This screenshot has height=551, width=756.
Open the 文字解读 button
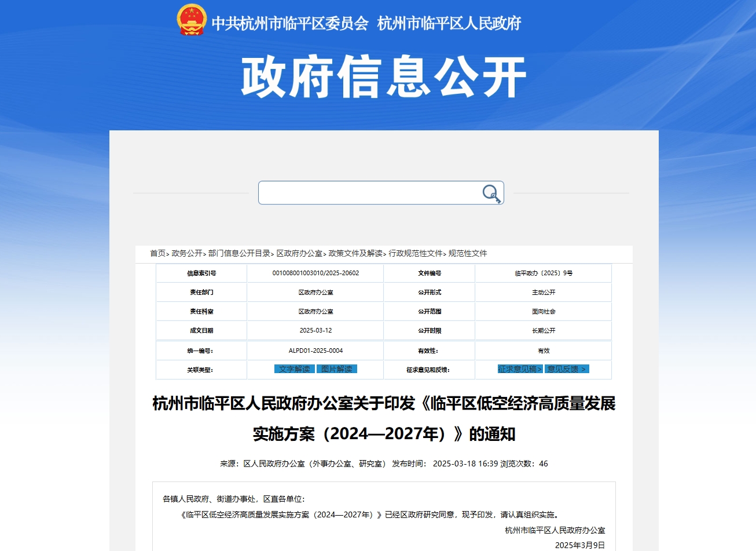click(x=295, y=369)
